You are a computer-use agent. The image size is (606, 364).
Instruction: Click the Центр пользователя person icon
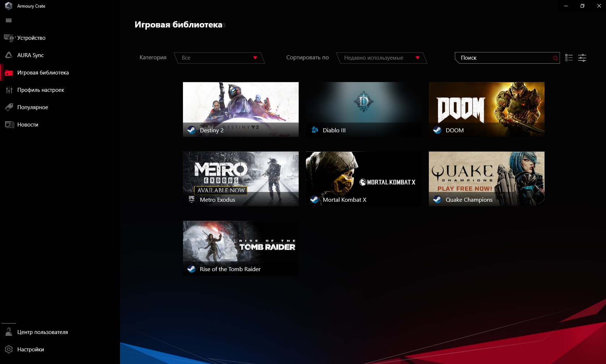tap(9, 332)
